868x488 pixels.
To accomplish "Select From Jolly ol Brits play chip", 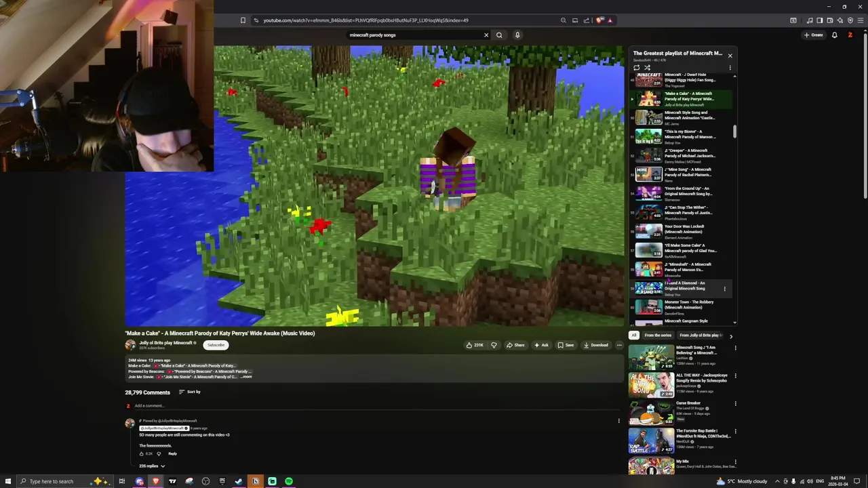I will tap(699, 335).
